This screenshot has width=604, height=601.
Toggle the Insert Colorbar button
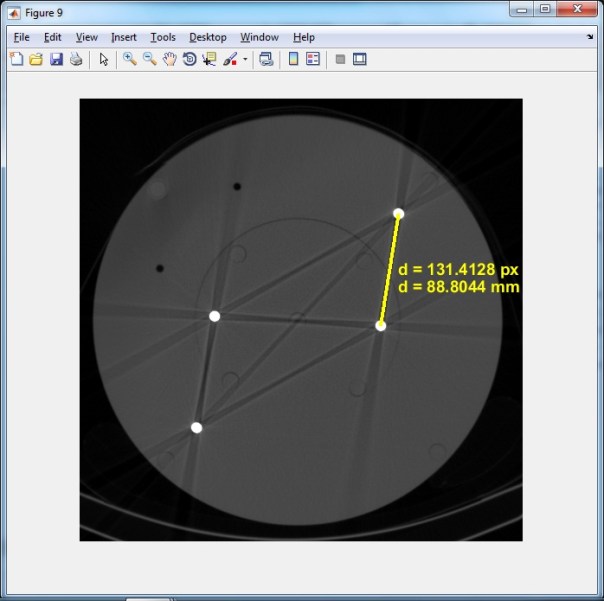click(293, 59)
